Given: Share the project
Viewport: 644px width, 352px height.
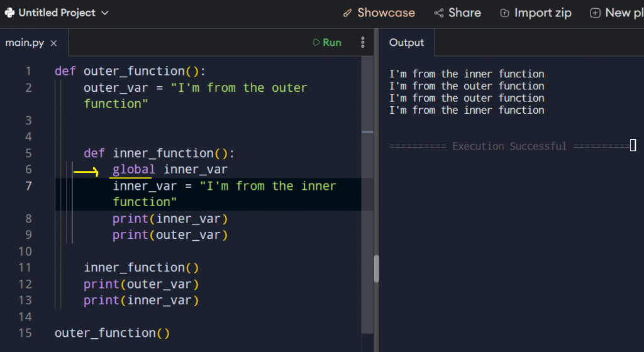Looking at the screenshot, I should point(457,13).
